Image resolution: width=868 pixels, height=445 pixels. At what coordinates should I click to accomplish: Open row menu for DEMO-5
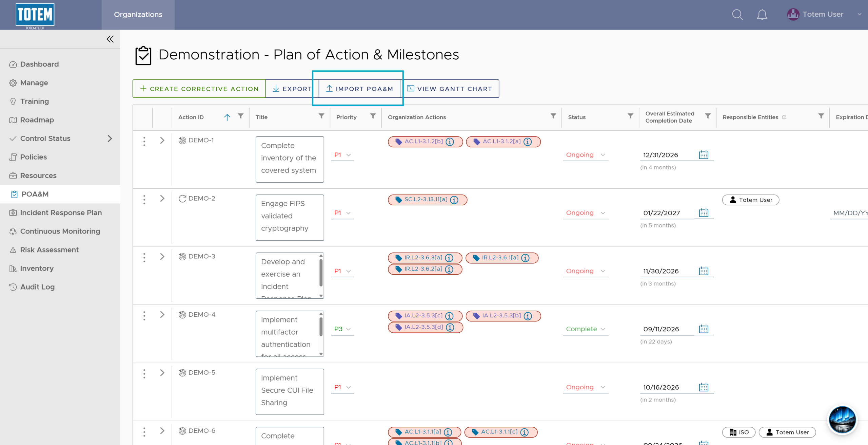coord(144,374)
